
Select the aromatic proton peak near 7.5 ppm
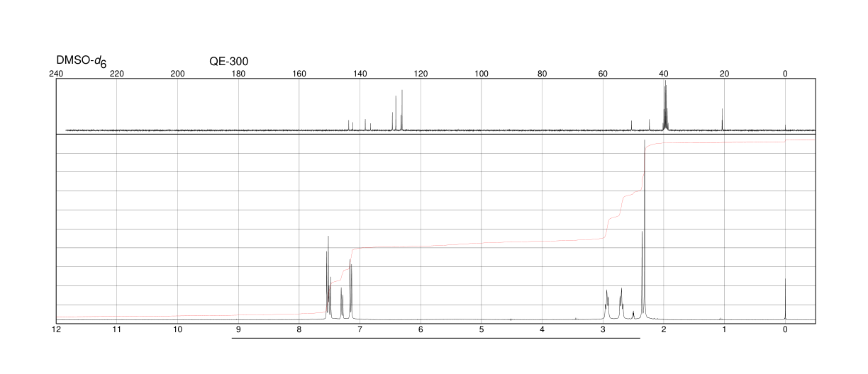pos(328,278)
